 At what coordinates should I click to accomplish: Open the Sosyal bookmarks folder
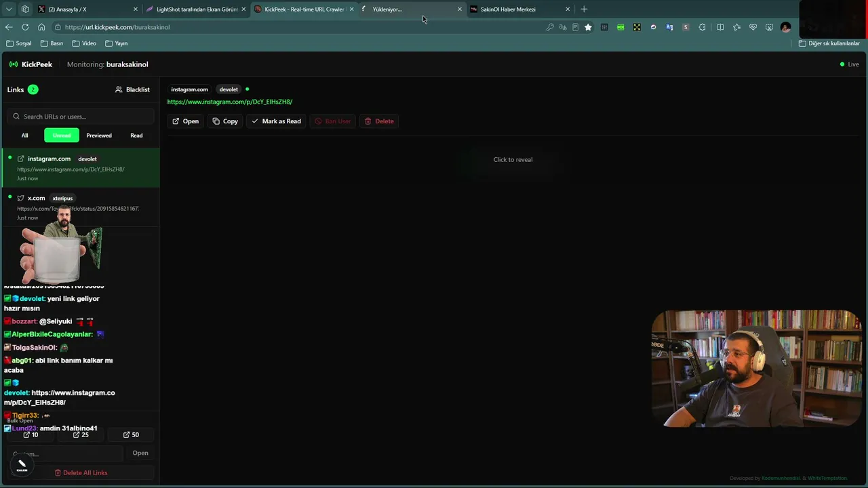[19, 43]
